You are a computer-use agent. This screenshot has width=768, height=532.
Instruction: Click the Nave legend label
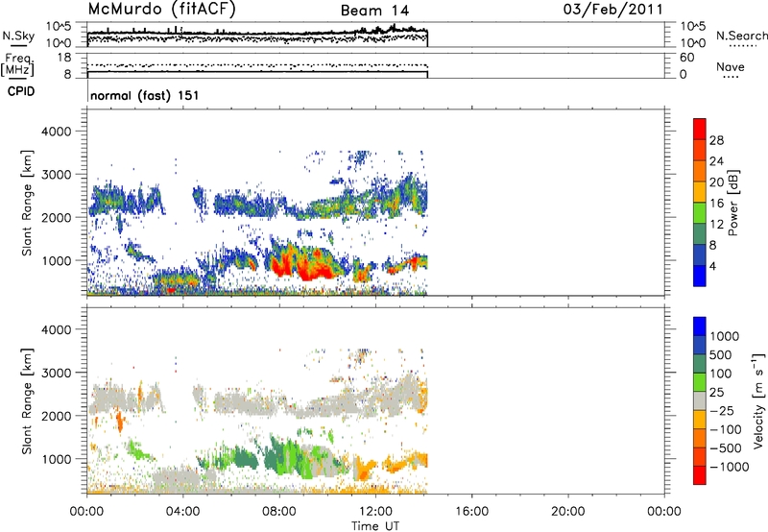(730, 67)
